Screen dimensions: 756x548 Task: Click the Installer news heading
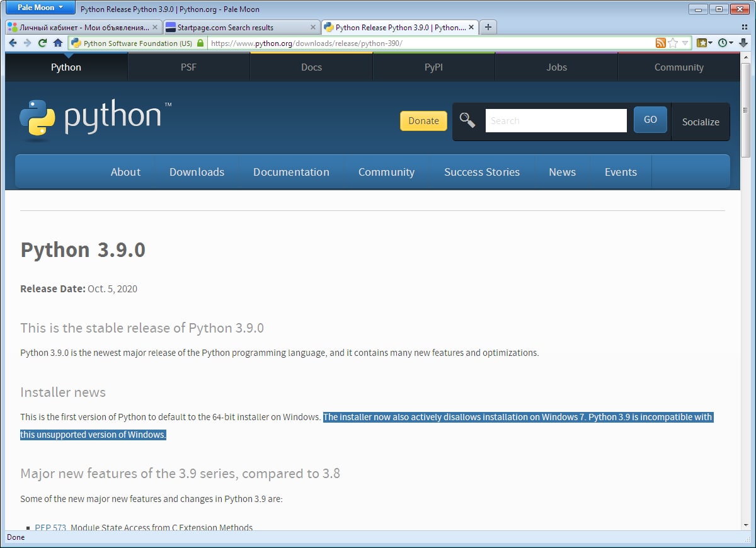coord(63,392)
